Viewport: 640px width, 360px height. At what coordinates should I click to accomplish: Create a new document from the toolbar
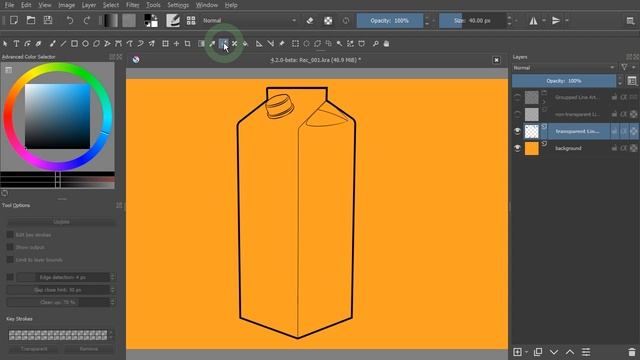pos(14,20)
